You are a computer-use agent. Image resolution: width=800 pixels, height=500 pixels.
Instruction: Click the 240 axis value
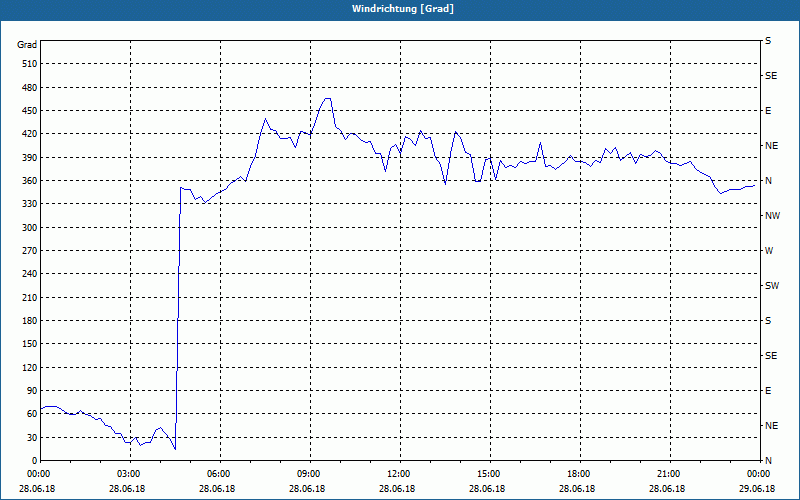(30, 274)
